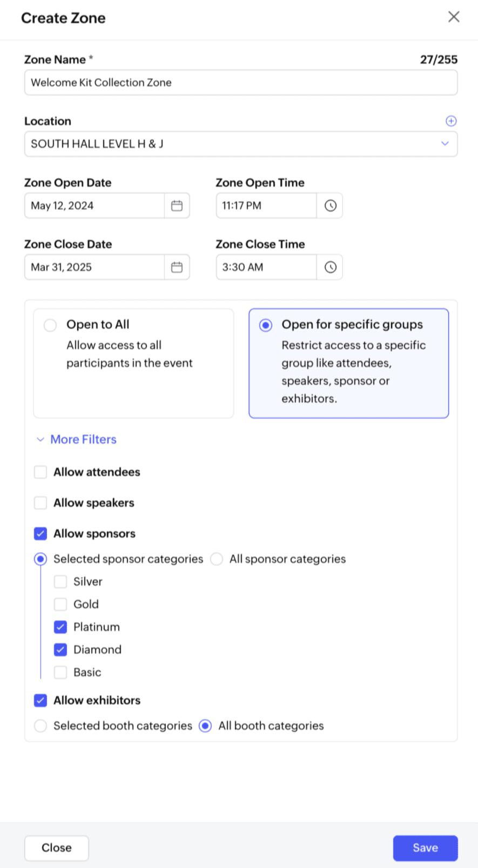
Task: Click the add location plus icon
Action: pyautogui.click(x=451, y=121)
